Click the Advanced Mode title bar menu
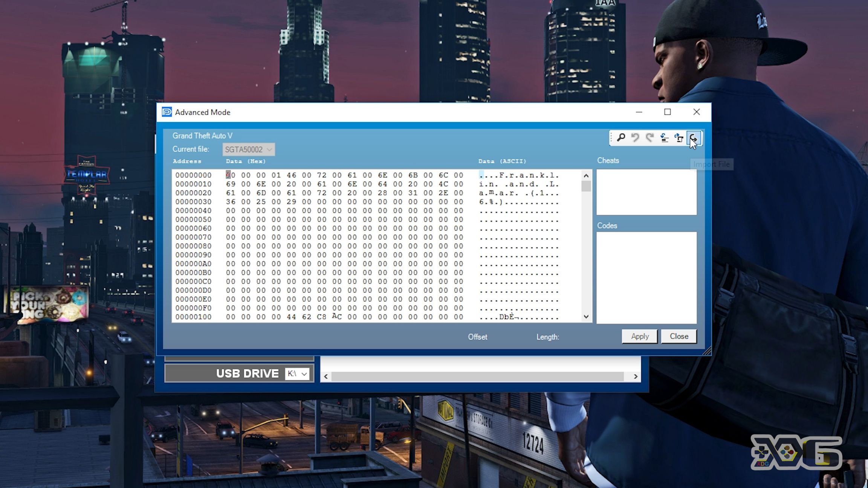 (x=167, y=112)
